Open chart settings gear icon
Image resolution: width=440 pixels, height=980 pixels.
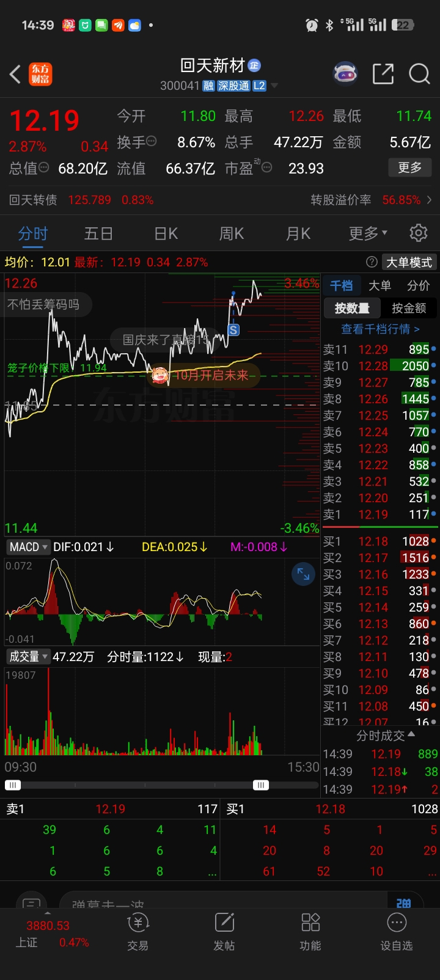point(419,233)
